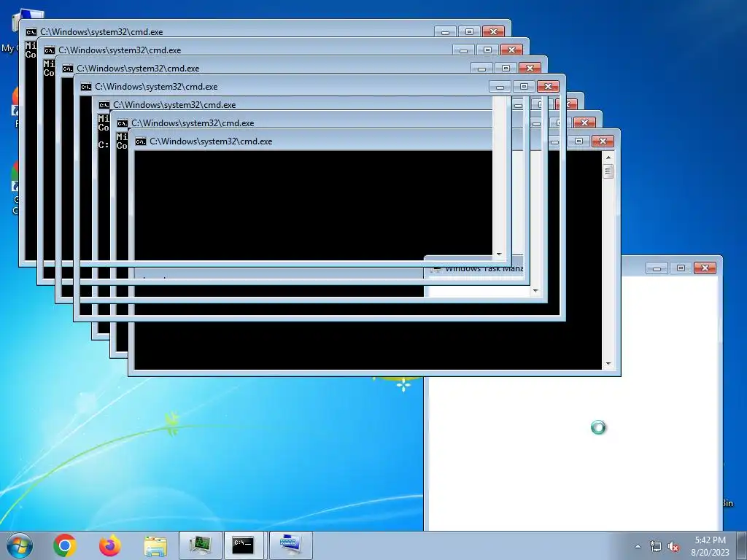Maximize the third-from-back cmd.exe window

click(506, 68)
